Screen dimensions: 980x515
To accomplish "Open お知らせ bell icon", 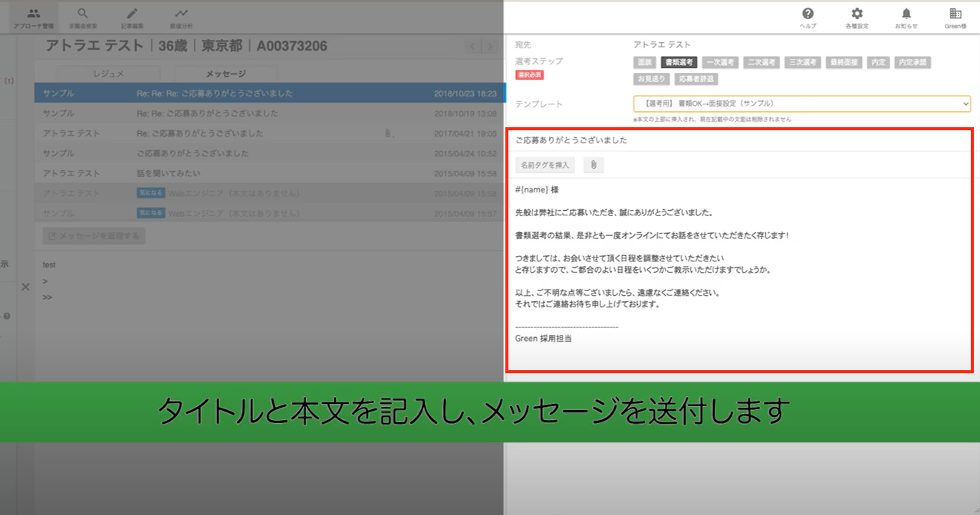I will [x=906, y=13].
